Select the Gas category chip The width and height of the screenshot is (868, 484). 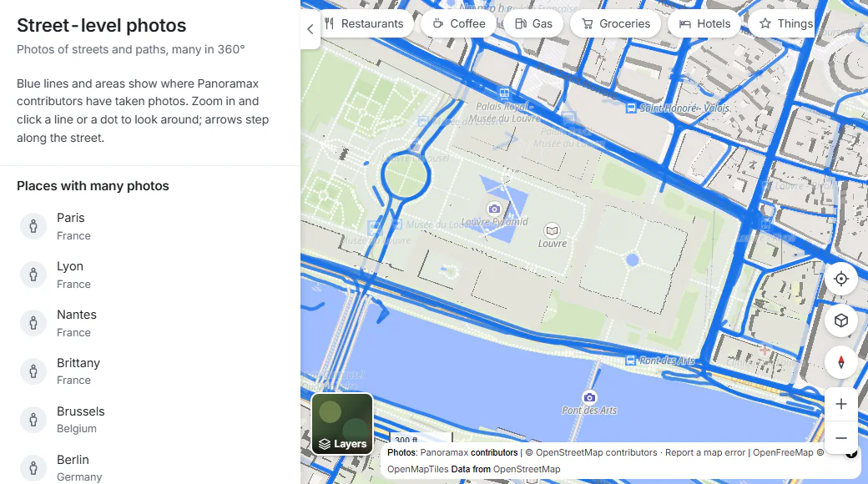[533, 24]
